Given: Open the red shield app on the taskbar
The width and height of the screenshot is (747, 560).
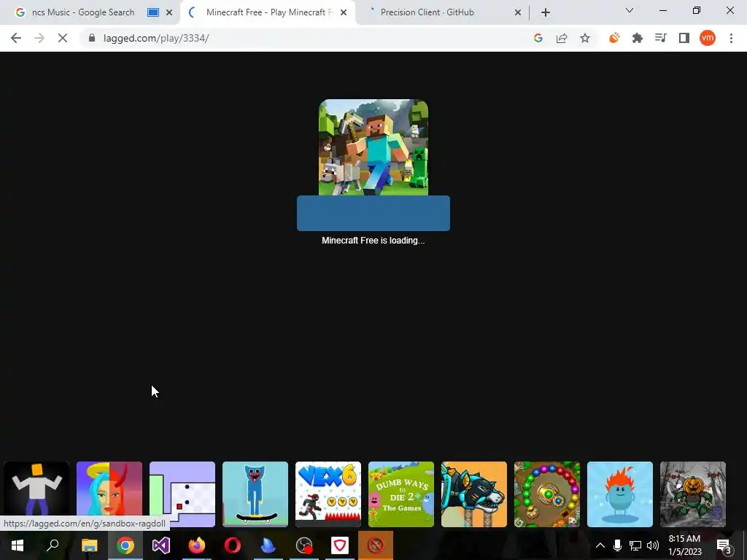Looking at the screenshot, I should pos(340,545).
